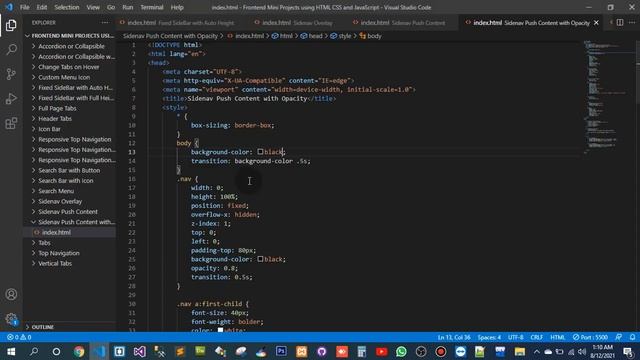This screenshot has height=360, width=640.
Task: Open Google Chrome from taskbar
Action: coord(79,351)
